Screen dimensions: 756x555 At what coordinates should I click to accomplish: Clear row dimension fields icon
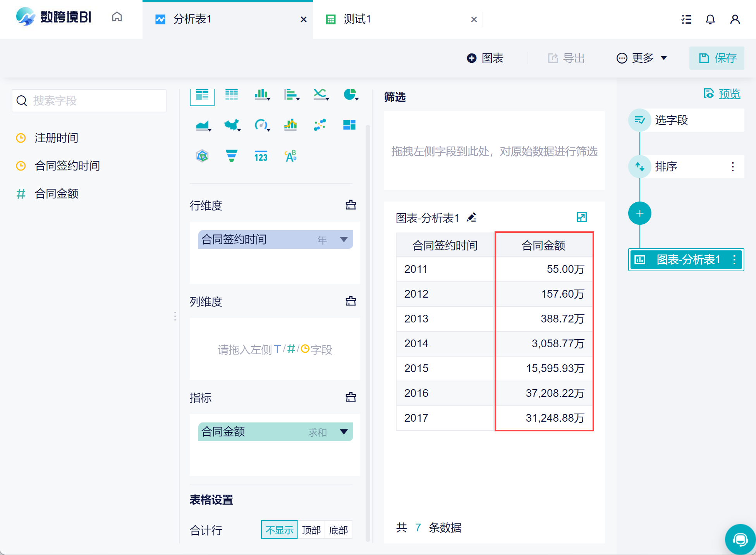pyautogui.click(x=351, y=205)
